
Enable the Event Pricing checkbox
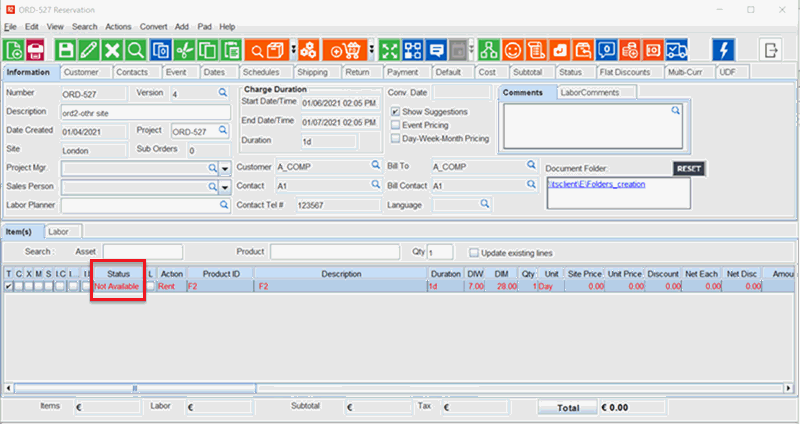click(x=396, y=125)
